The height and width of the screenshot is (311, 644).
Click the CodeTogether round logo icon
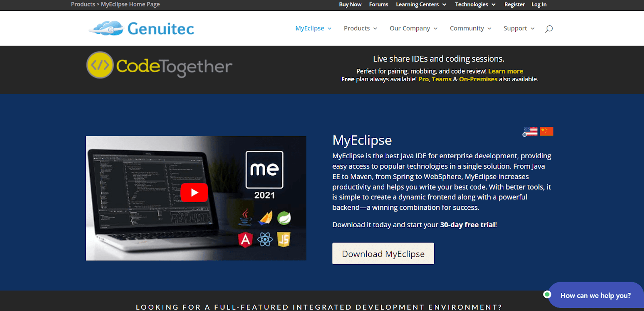coord(100,65)
